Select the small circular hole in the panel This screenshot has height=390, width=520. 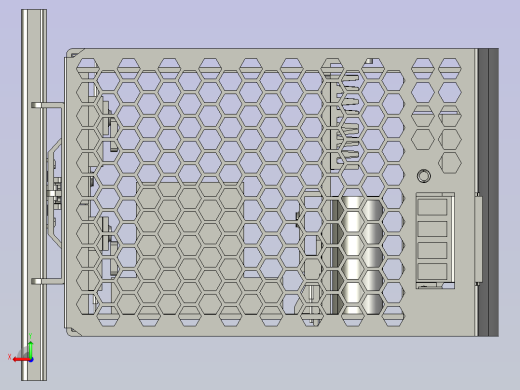[x=424, y=176]
